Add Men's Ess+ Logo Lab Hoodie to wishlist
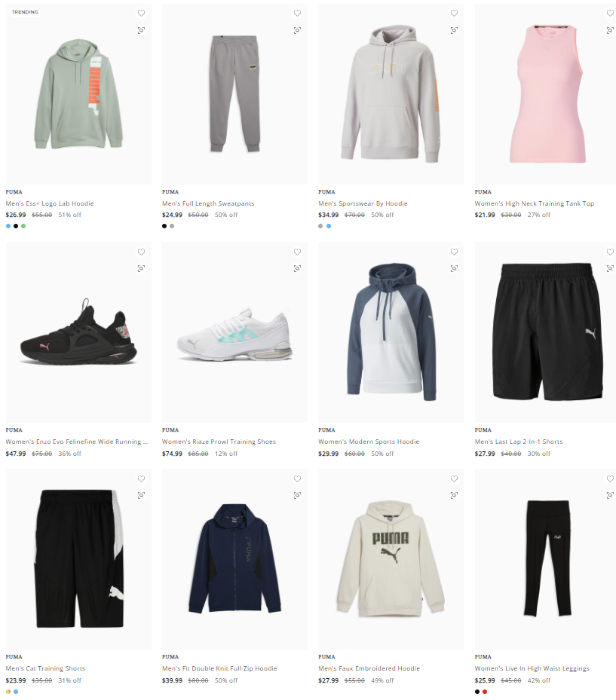The image size is (616, 700). 141,14
